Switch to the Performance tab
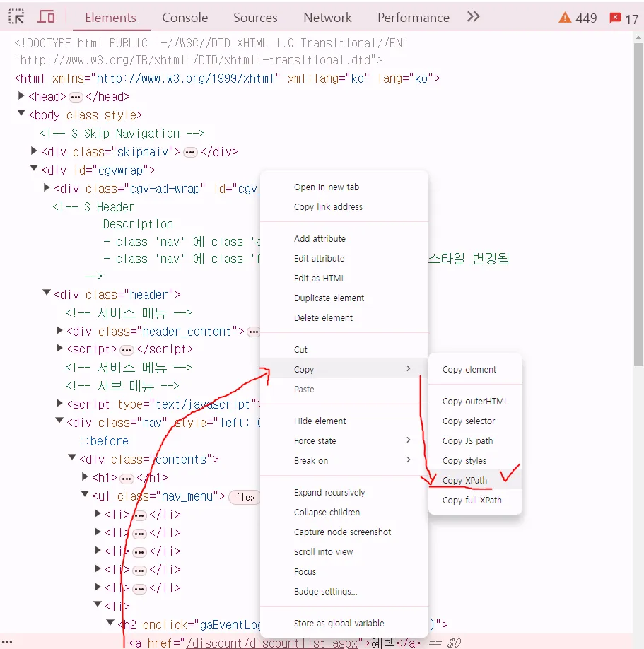644x649 pixels. pyautogui.click(x=413, y=18)
